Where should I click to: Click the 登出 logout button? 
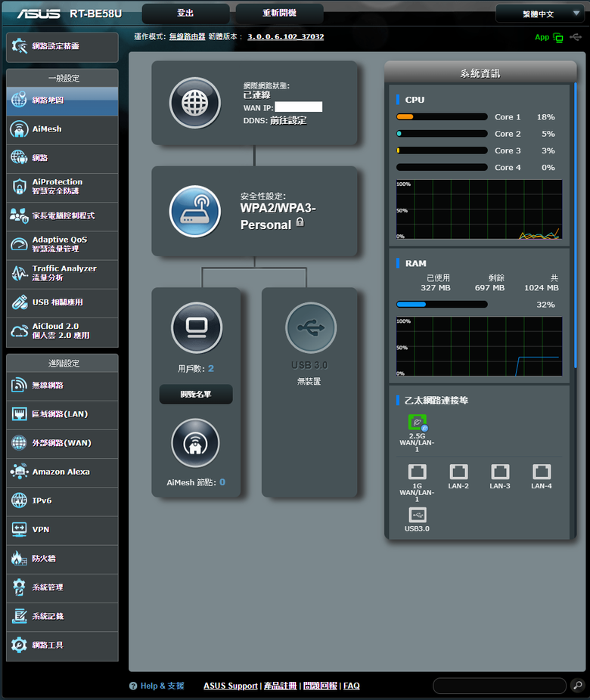(186, 14)
